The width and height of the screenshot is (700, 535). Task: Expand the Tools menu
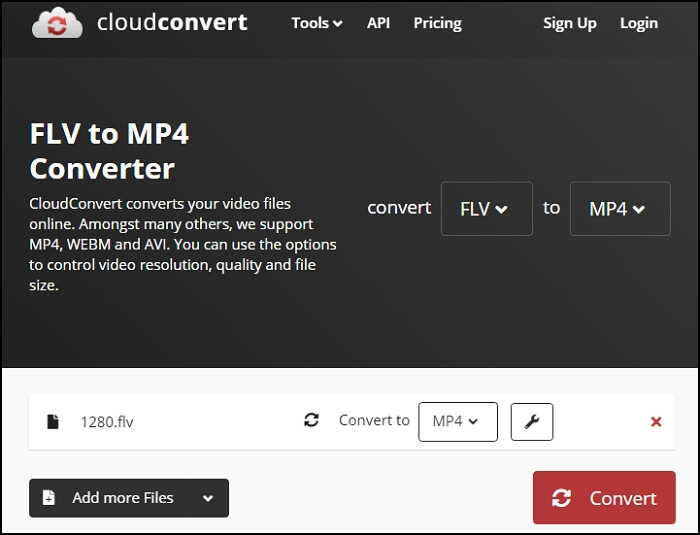pyautogui.click(x=317, y=23)
